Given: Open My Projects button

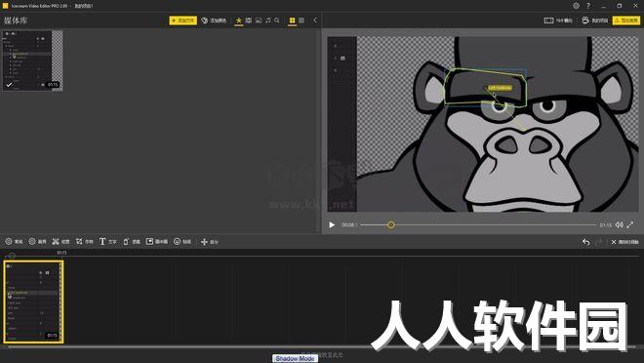Looking at the screenshot, I should point(594,20).
